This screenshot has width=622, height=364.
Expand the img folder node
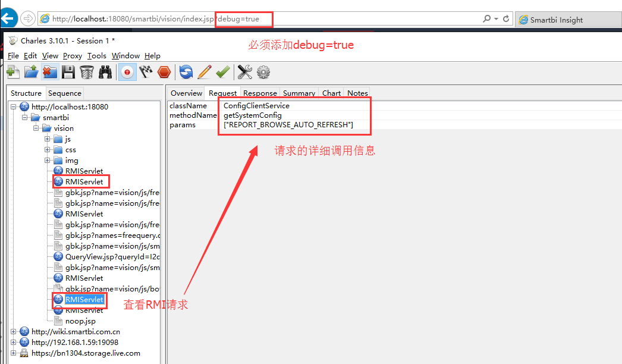(47, 161)
